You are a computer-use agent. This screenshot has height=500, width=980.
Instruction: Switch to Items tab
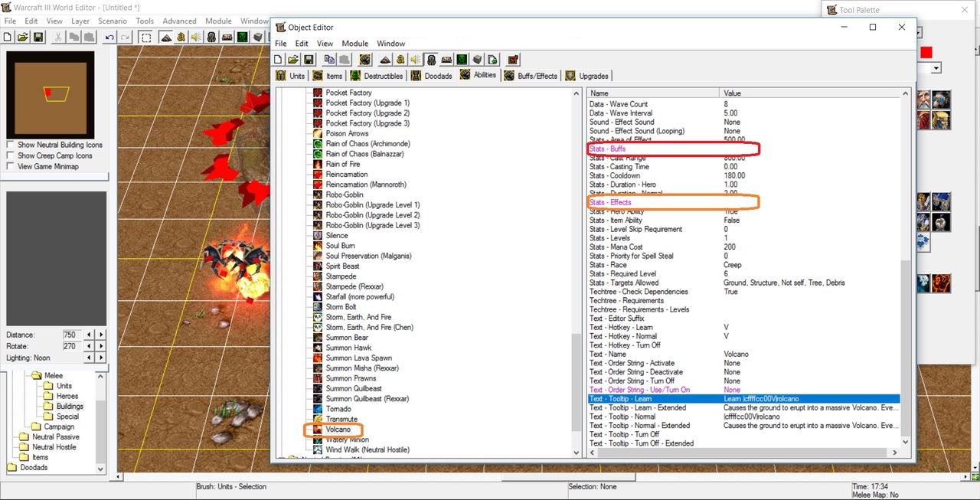(327, 76)
